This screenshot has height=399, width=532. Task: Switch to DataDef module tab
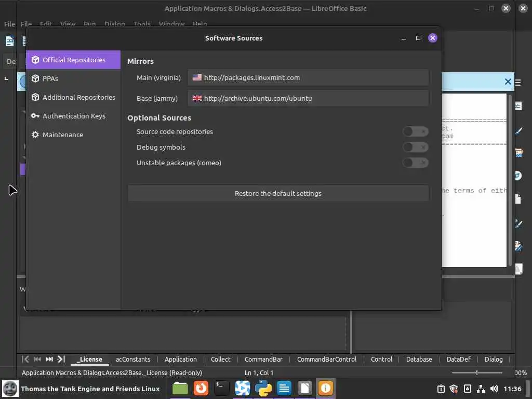[458, 359]
